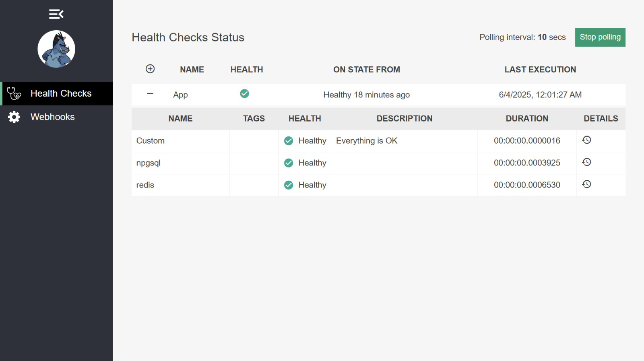The height and width of the screenshot is (361, 644).
Task: Open execution history for the redis check
Action: pos(586,184)
